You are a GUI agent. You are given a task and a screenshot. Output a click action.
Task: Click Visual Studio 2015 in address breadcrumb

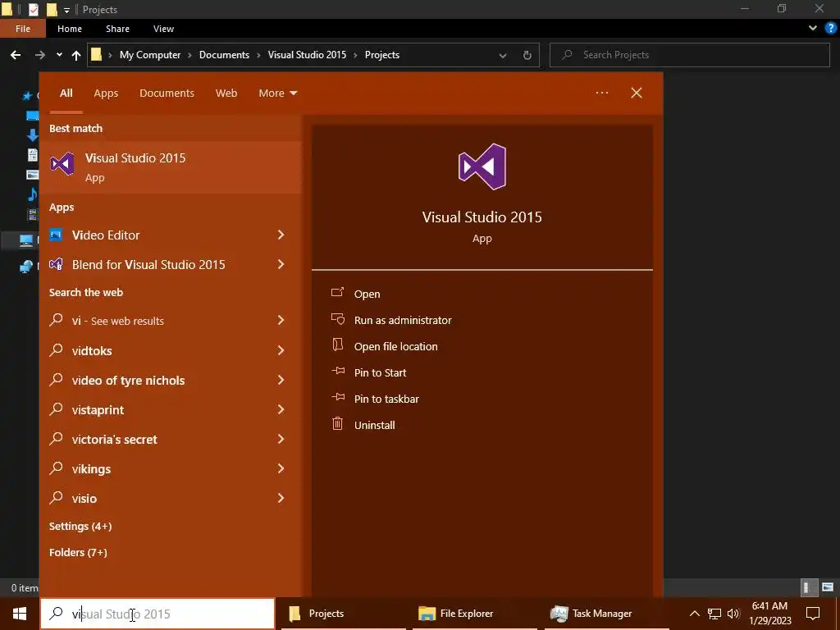point(307,55)
